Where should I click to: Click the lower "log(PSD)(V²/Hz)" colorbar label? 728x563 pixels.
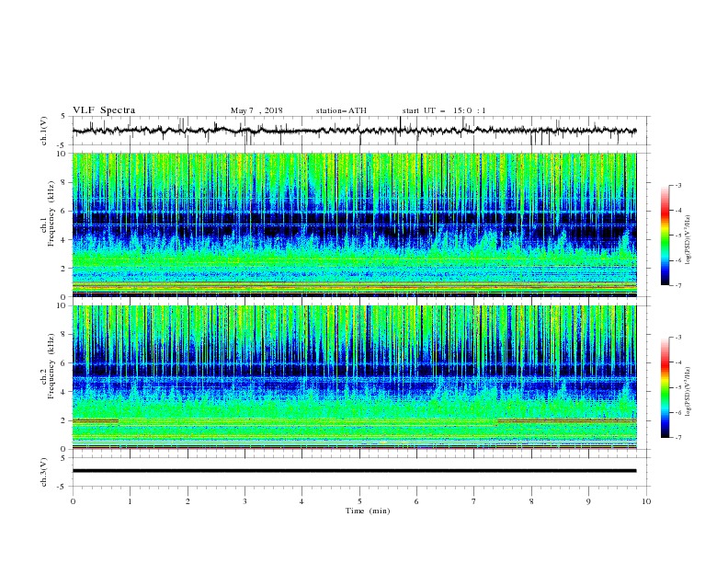pos(688,392)
